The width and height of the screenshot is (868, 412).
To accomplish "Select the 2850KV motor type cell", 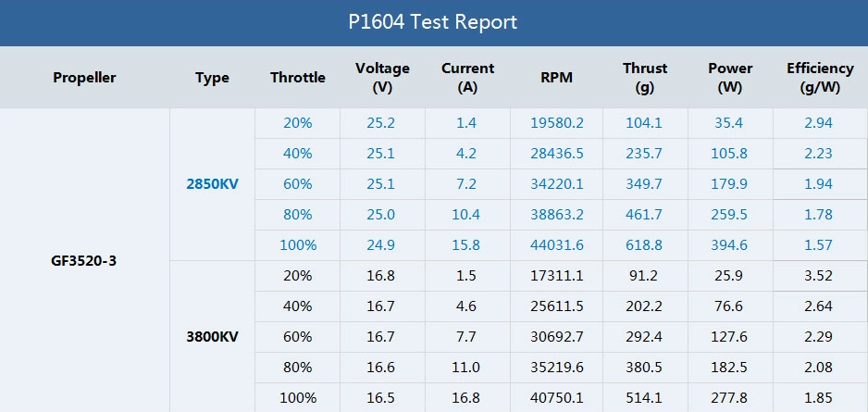I will [x=212, y=184].
